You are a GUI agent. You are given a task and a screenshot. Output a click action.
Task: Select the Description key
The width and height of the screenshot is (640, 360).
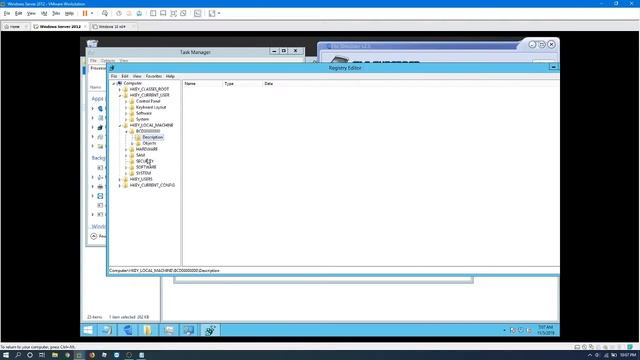coord(153,137)
